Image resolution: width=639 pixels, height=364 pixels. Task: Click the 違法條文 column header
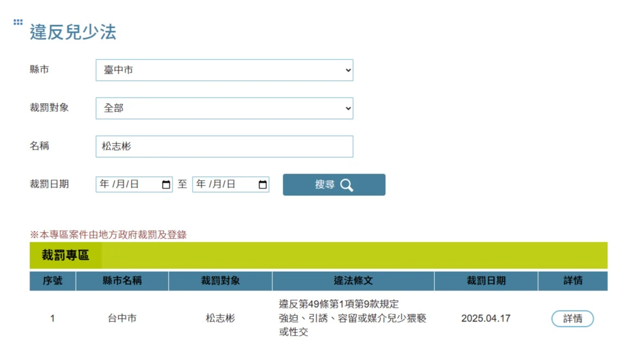pos(353,281)
